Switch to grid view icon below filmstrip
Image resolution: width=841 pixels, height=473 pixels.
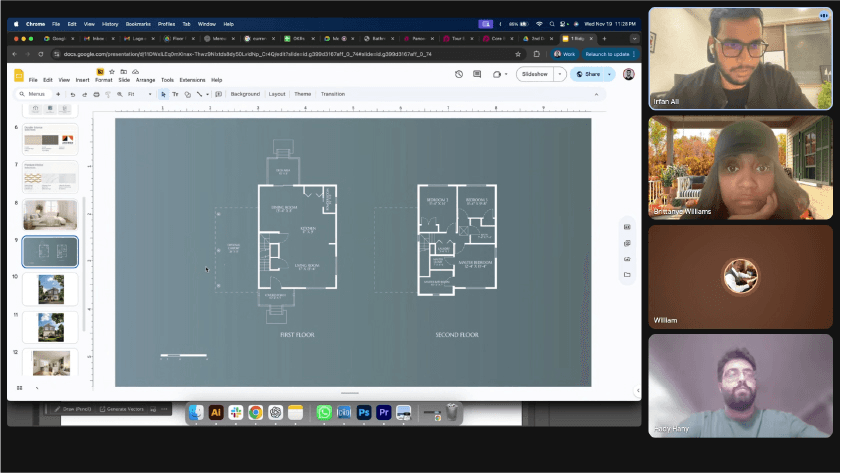tap(19, 388)
